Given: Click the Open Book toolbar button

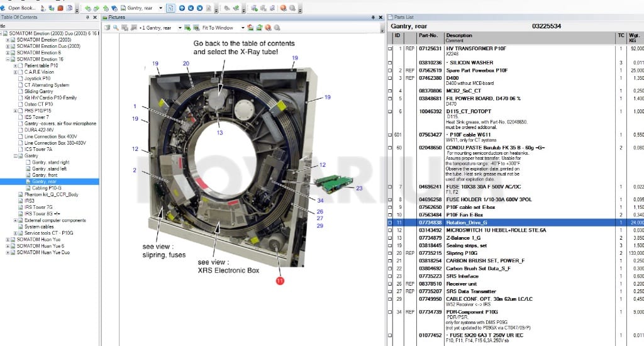Looking at the screenshot, I should click(x=19, y=8).
